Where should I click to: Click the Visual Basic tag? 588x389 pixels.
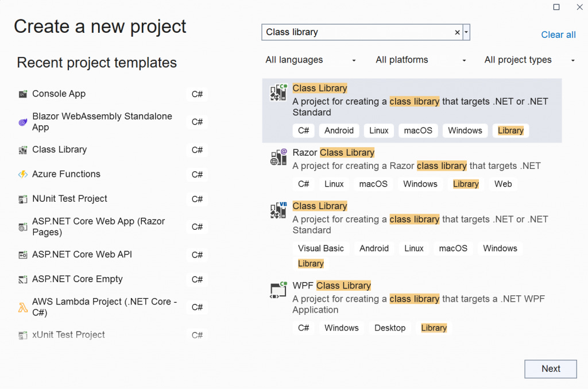pyautogui.click(x=320, y=248)
